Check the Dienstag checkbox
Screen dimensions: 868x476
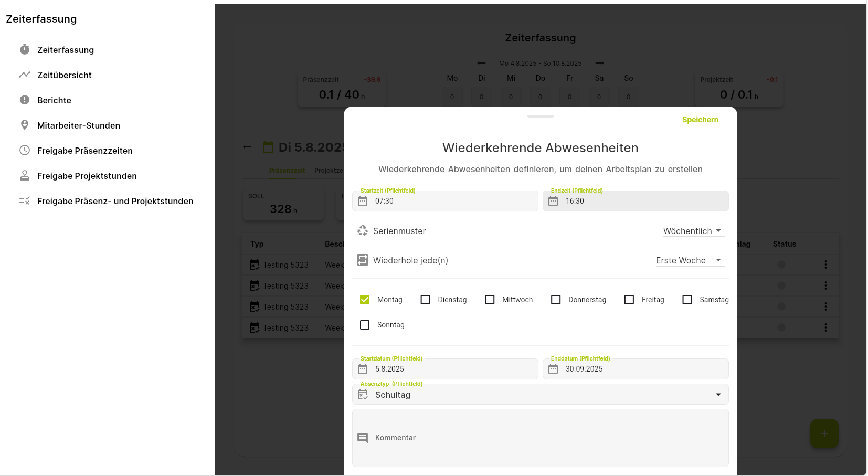coord(426,300)
